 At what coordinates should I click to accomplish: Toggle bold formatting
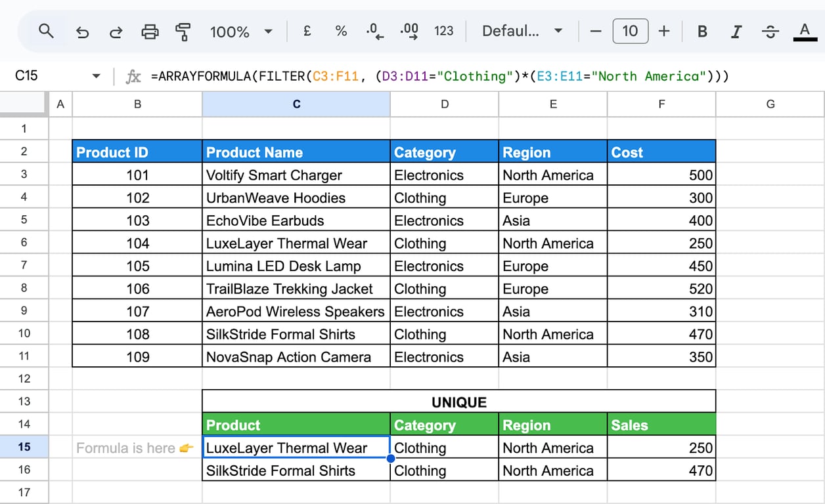tap(702, 31)
